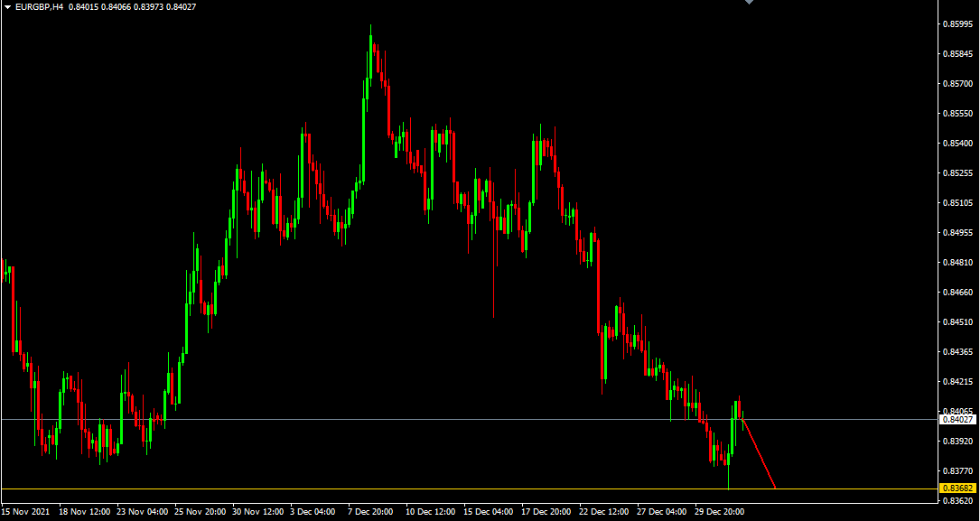The height and width of the screenshot is (521, 980).
Task: Click the small triangle before EURGBP,H4
Action: pos(7,7)
